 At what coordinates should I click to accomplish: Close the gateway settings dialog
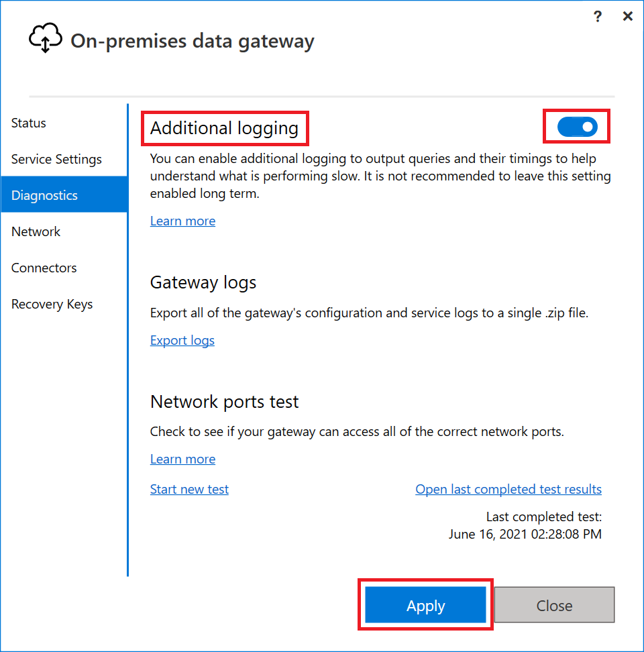tap(553, 605)
